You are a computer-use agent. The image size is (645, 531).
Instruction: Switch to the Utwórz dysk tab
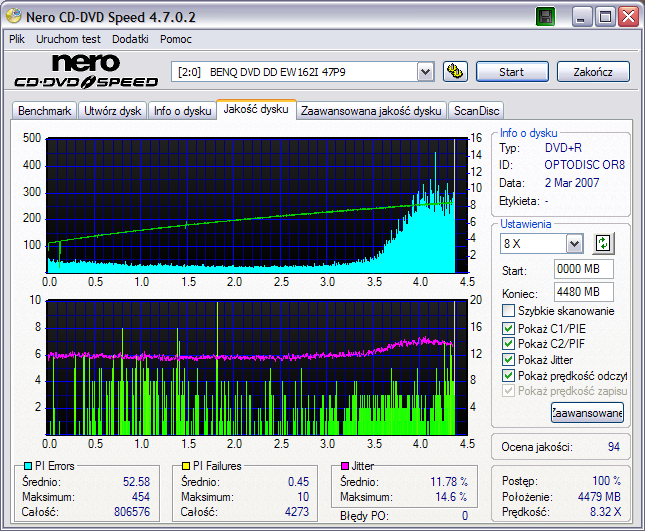point(112,111)
